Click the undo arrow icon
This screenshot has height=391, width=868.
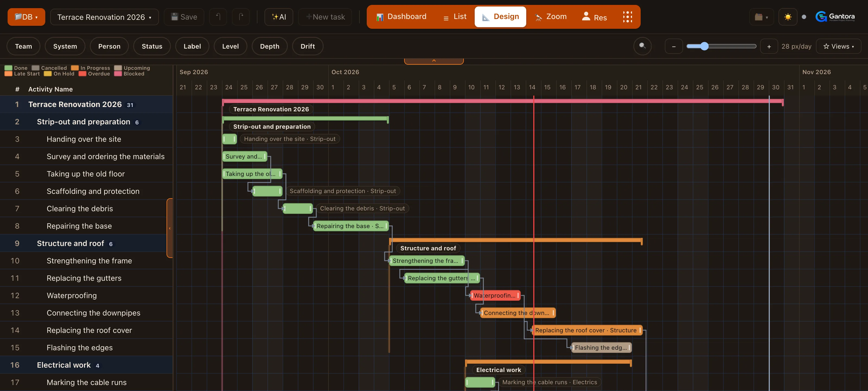tap(218, 17)
